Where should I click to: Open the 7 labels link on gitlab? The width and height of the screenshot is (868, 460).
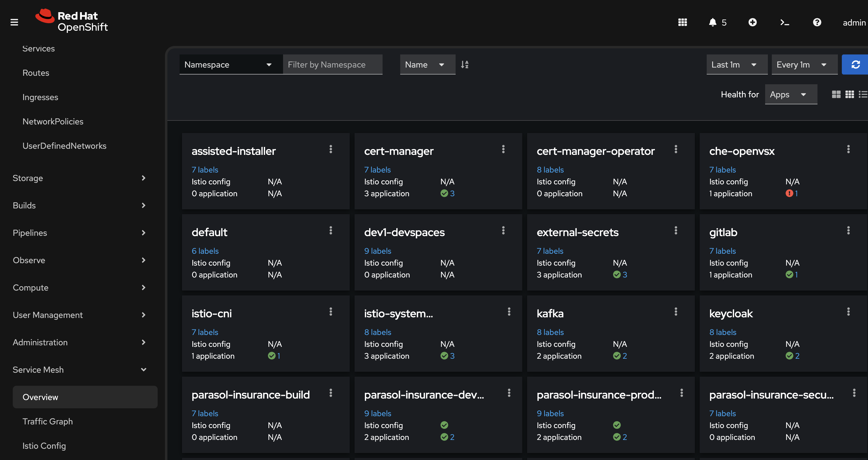[723, 251]
